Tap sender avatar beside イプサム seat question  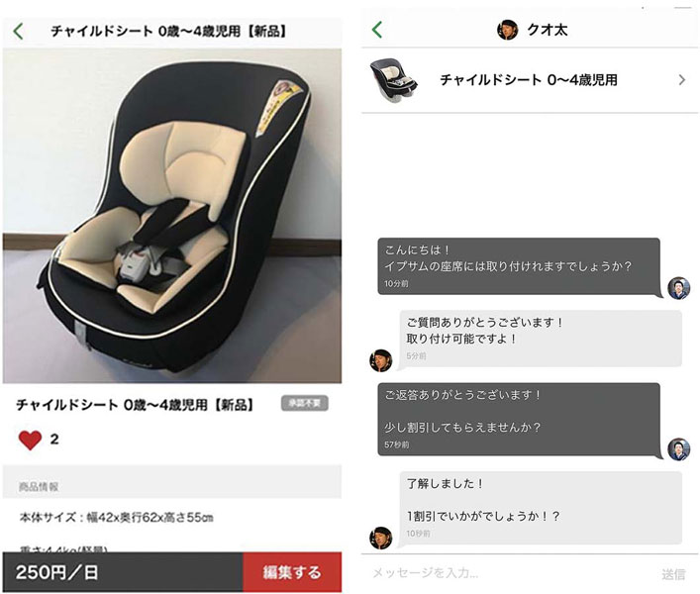coord(678,287)
